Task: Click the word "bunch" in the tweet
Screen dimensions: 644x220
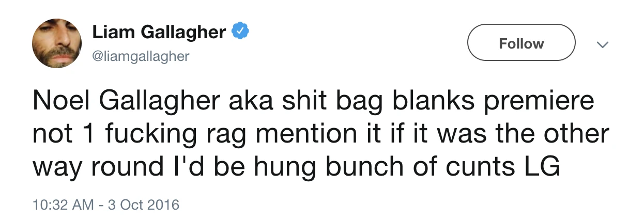Action: 354,168
